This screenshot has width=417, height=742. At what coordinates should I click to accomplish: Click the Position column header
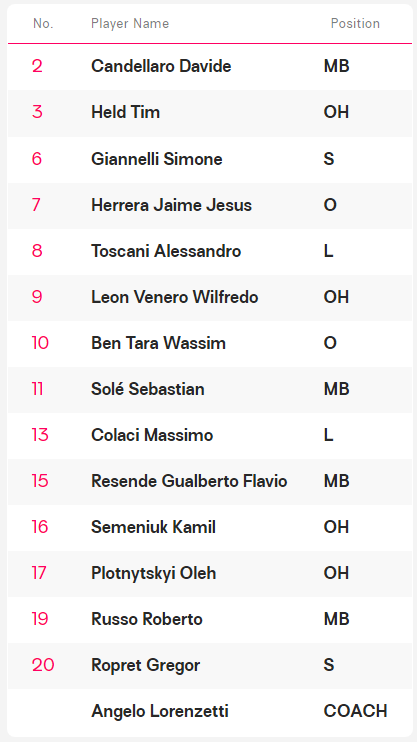coord(355,23)
